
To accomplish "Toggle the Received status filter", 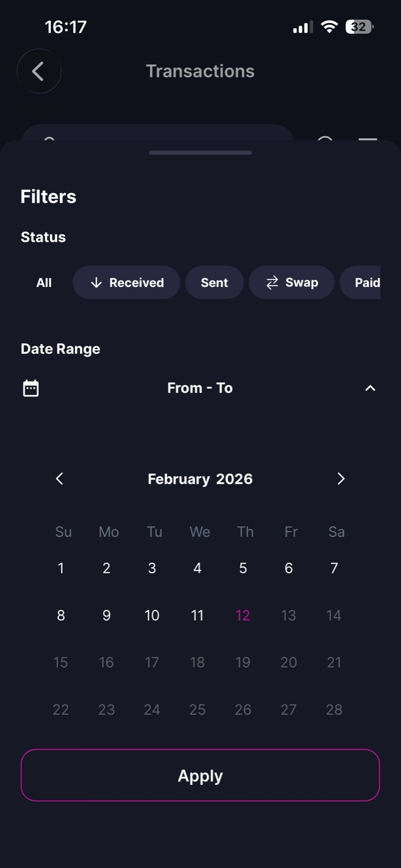I will pyautogui.click(x=127, y=283).
